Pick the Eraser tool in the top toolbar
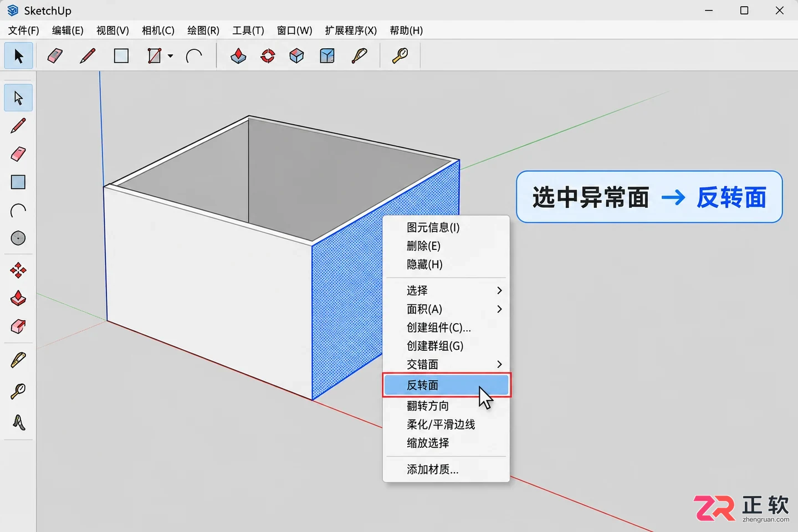This screenshot has height=532, width=798. [x=54, y=56]
